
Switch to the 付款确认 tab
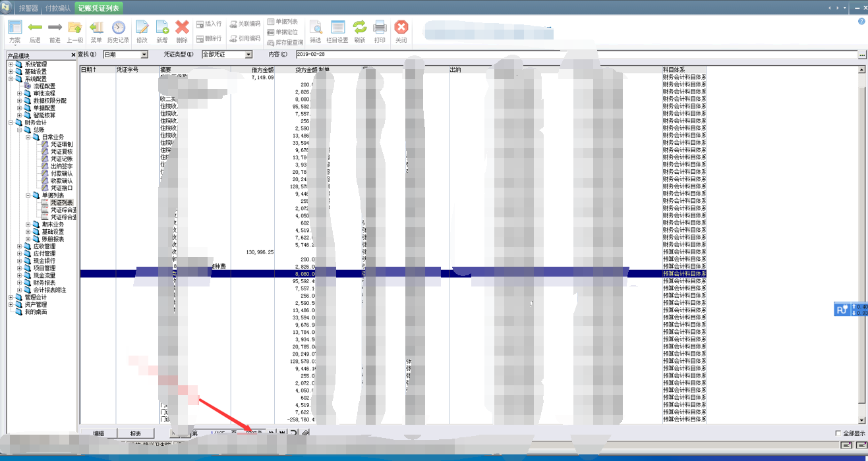59,8
